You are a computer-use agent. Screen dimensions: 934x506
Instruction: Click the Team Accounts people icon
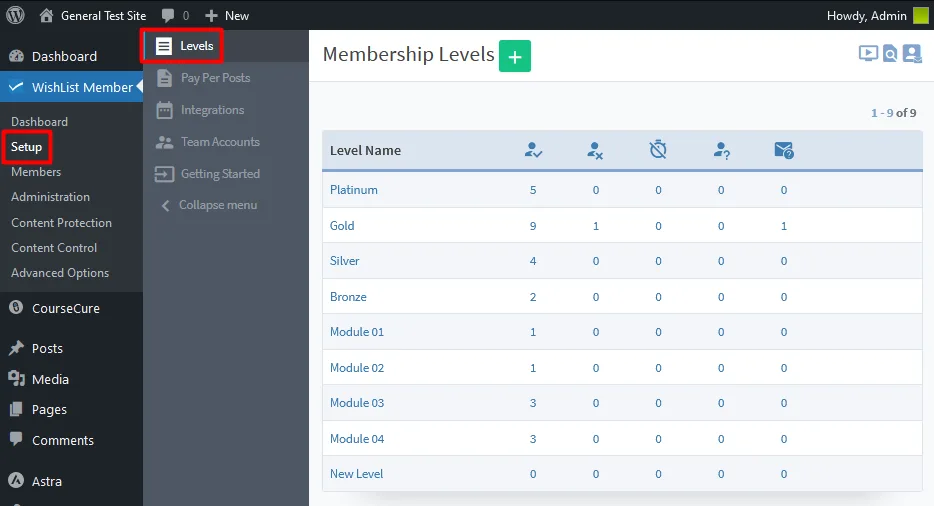[164, 142]
